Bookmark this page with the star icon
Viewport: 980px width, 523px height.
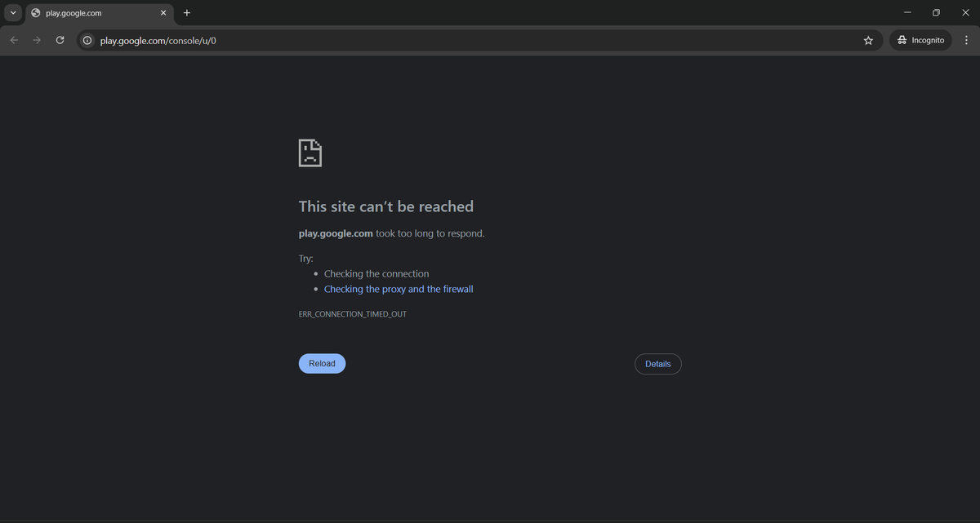click(868, 40)
